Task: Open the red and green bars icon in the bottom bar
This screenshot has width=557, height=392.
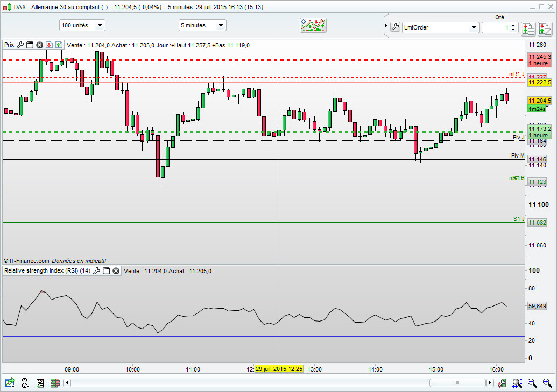Action: click(55, 383)
